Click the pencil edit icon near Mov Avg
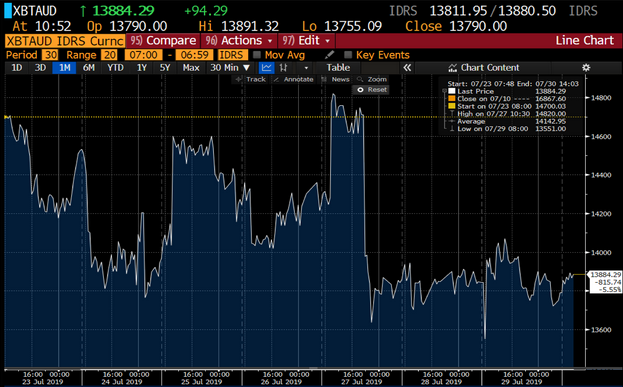 point(329,55)
